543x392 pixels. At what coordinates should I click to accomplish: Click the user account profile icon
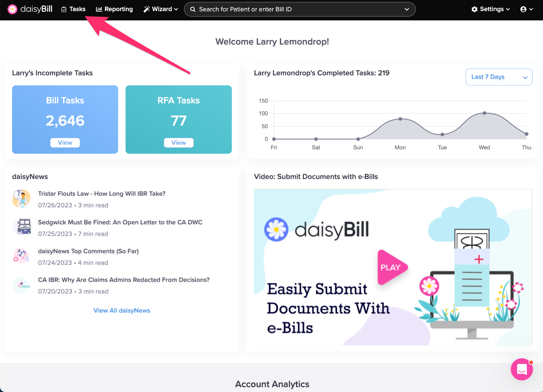524,9
